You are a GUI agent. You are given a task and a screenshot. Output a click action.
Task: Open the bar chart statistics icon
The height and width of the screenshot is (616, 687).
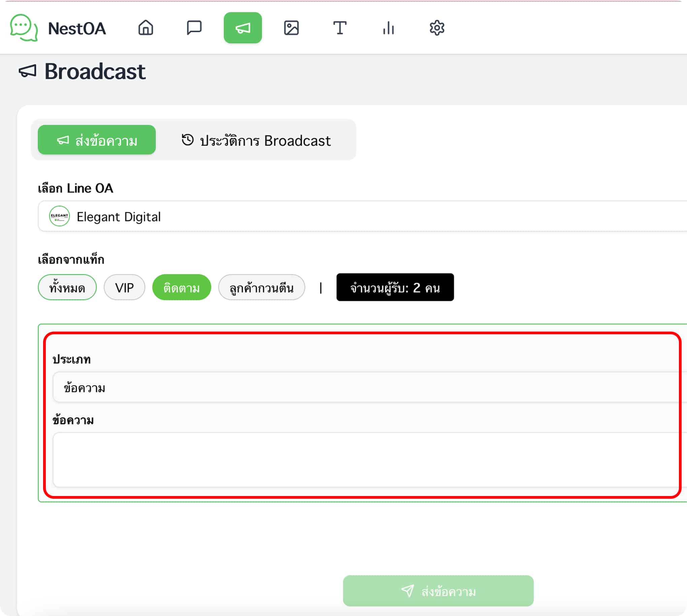[x=388, y=28]
